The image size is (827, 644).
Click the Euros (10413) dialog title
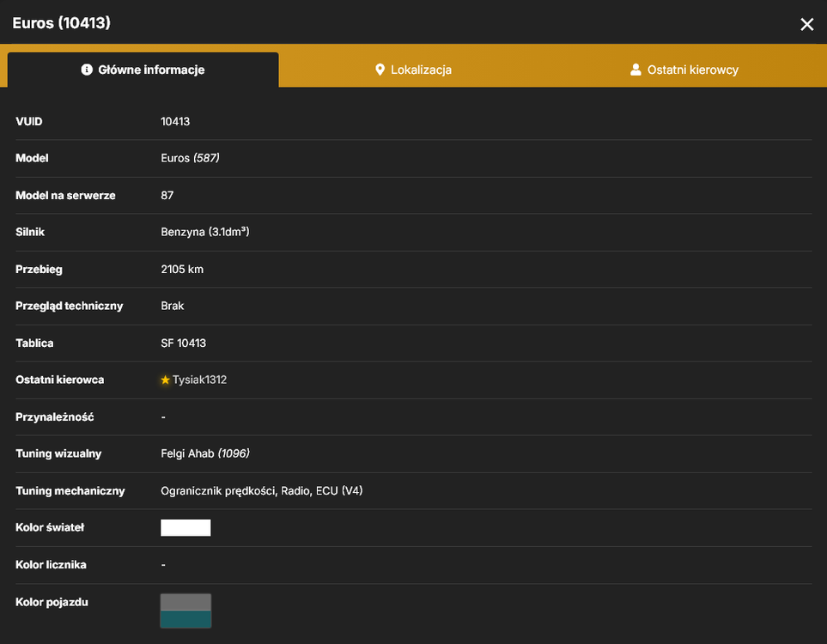(61, 22)
